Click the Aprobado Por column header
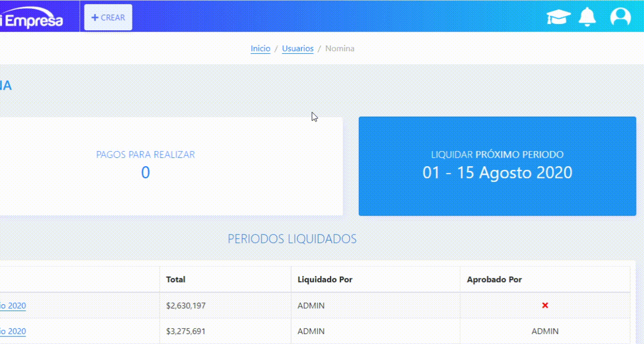This screenshot has height=344, width=644. click(494, 279)
